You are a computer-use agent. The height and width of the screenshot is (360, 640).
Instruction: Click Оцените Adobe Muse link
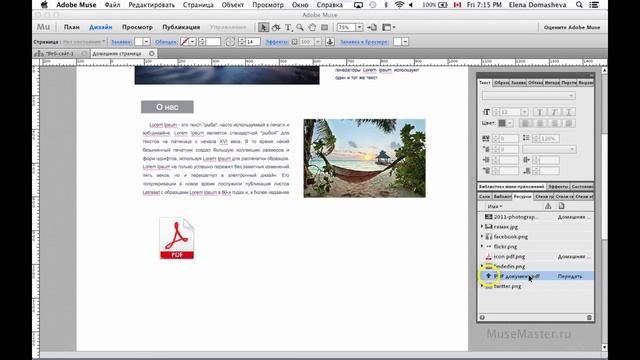click(572, 27)
